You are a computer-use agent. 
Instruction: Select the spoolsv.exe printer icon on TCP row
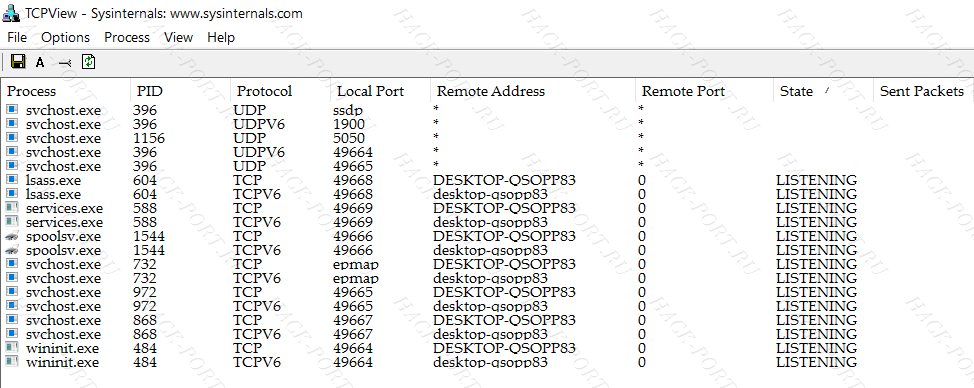pos(12,236)
